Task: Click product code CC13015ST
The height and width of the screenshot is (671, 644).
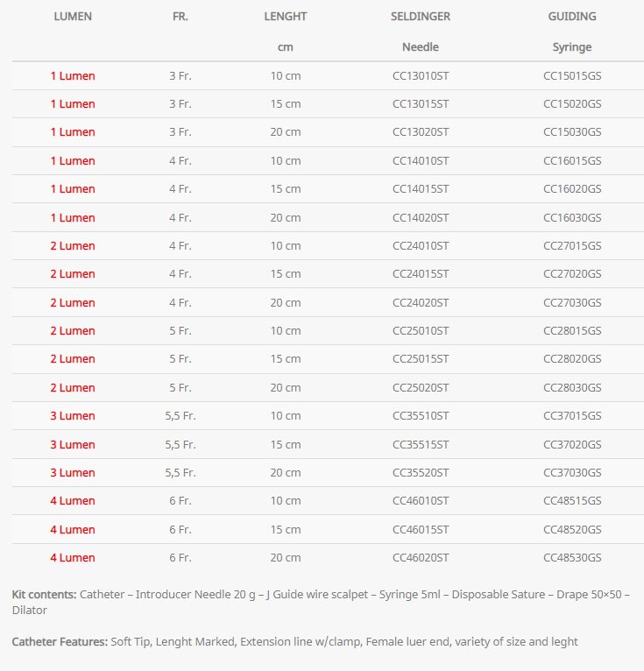Action: tap(421, 104)
